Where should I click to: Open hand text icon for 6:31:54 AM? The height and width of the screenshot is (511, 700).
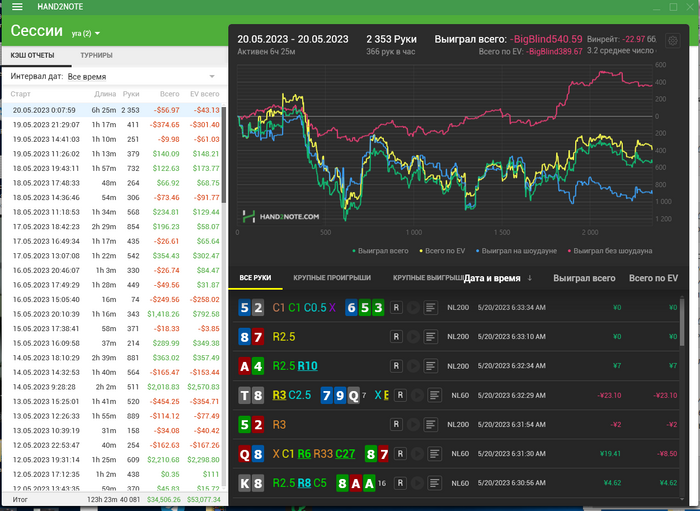click(x=430, y=424)
